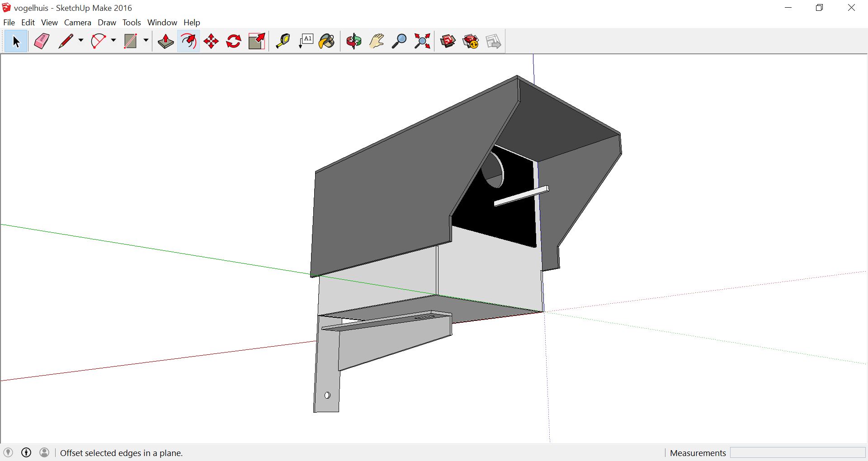Image resolution: width=868 pixels, height=461 pixels.
Task: Choose the Arc tool
Action: (99, 42)
